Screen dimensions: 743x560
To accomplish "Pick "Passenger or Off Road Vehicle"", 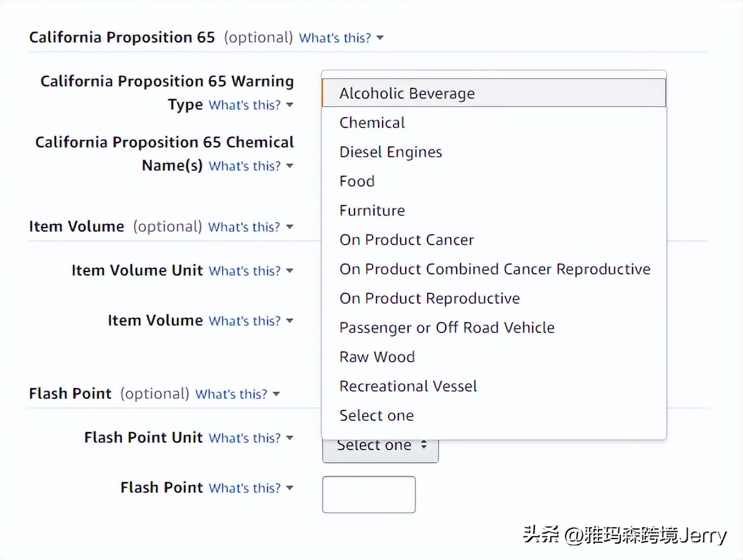I will click(447, 328).
